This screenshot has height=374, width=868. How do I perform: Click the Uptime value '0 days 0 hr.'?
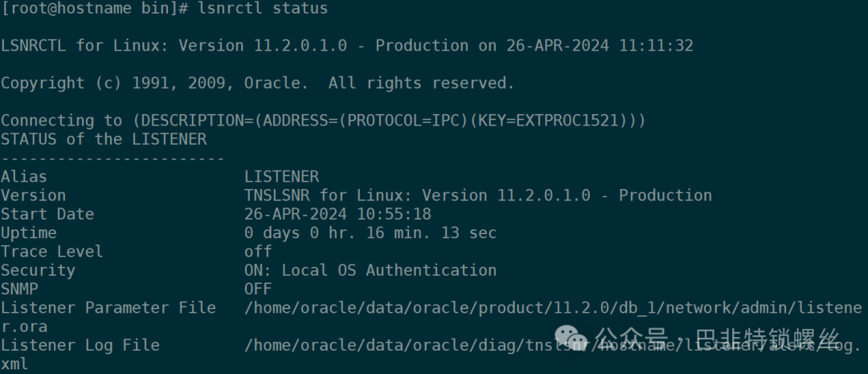tap(300, 233)
